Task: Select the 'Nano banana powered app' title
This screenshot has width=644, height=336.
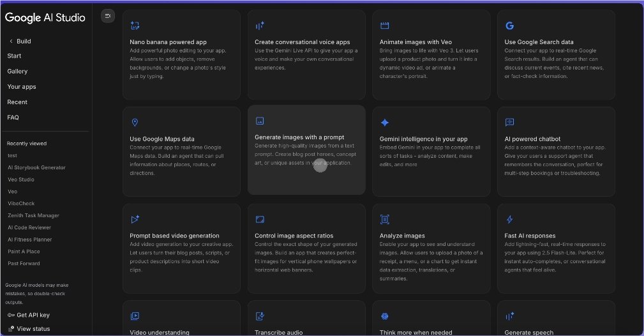Action: (x=168, y=42)
